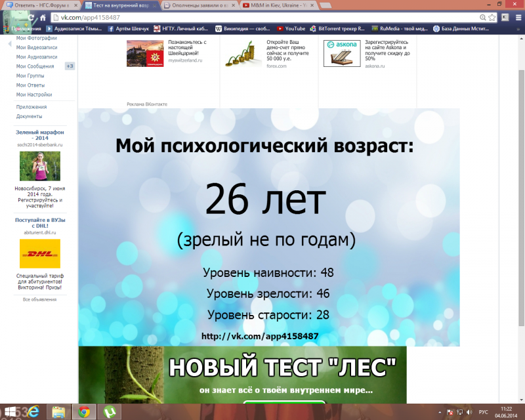Open the YouTube bookmark

[291, 29]
